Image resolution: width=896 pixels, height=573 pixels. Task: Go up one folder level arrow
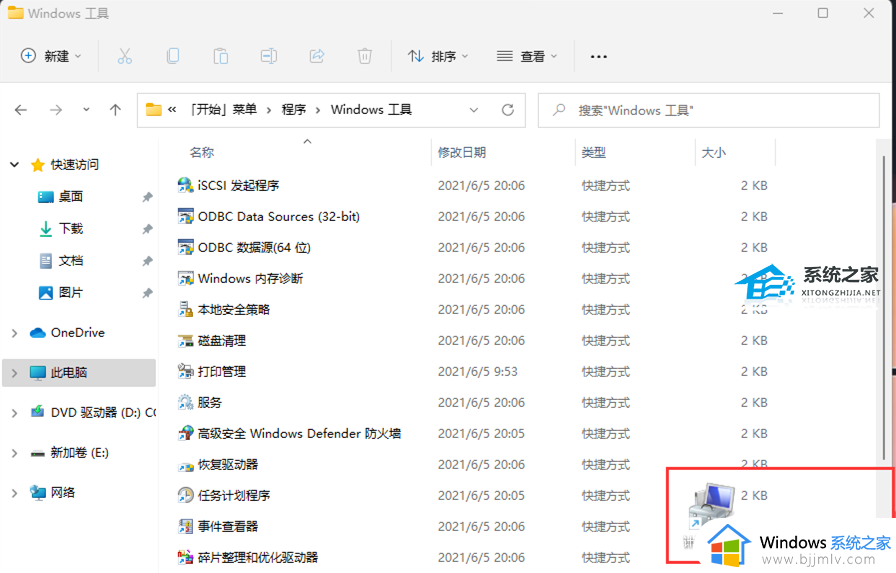[115, 110]
